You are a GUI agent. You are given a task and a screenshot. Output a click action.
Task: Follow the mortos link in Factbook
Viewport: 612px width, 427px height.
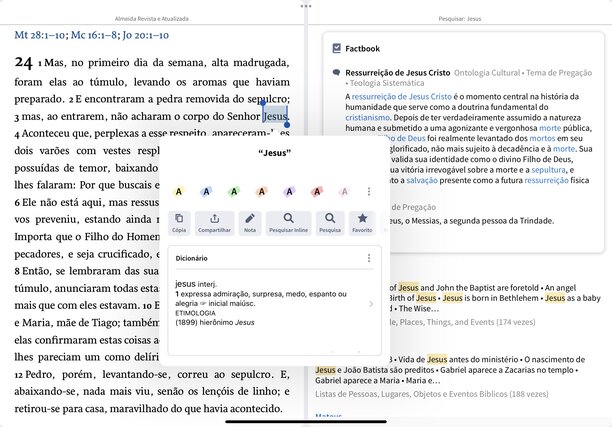[x=542, y=138]
